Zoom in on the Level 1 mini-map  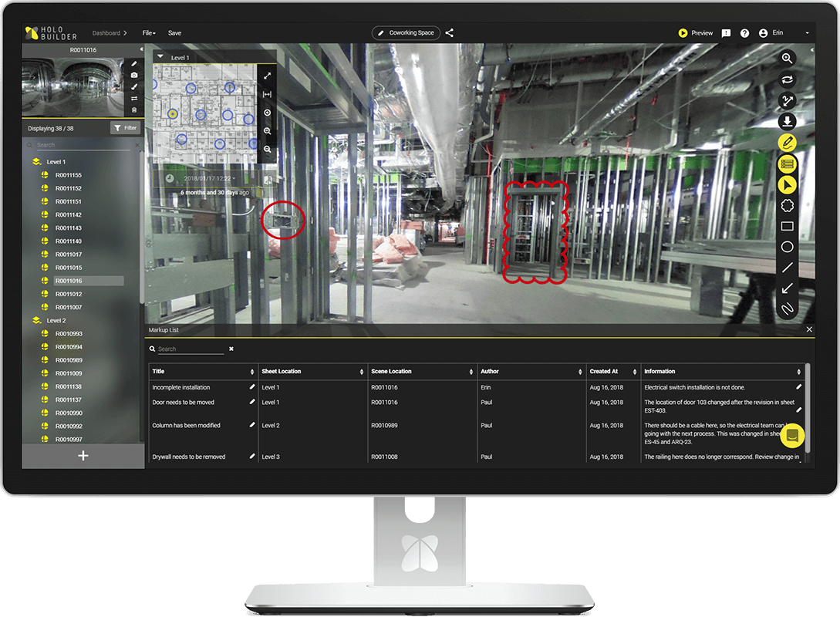tap(268, 131)
